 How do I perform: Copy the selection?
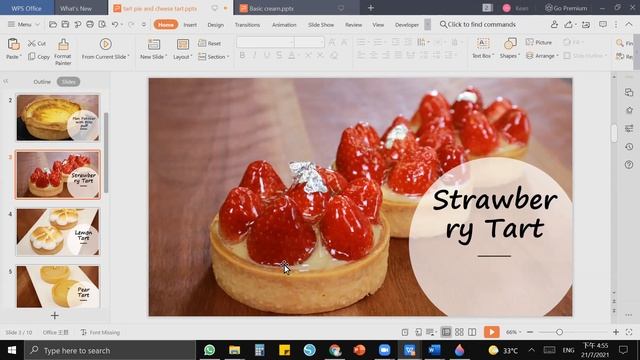click(x=39, y=57)
